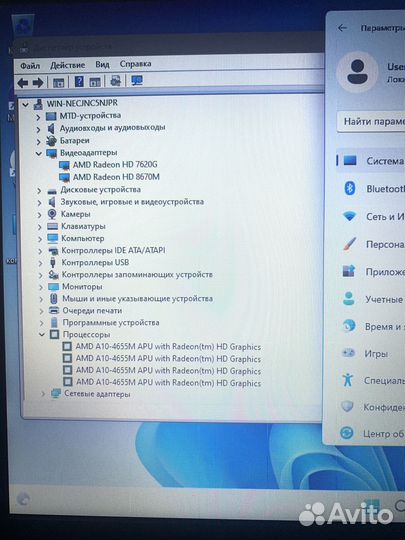
Task: Expand the Дисковые устройства category
Action: (x=39, y=191)
